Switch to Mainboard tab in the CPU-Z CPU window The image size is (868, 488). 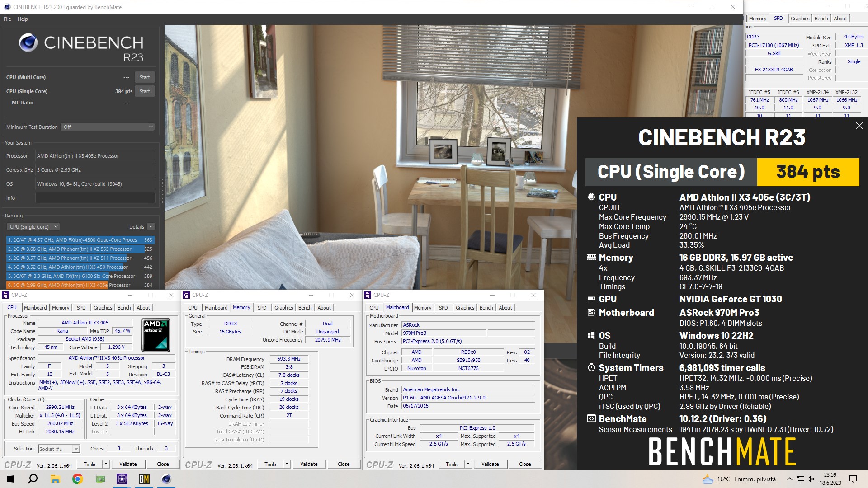tap(35, 308)
